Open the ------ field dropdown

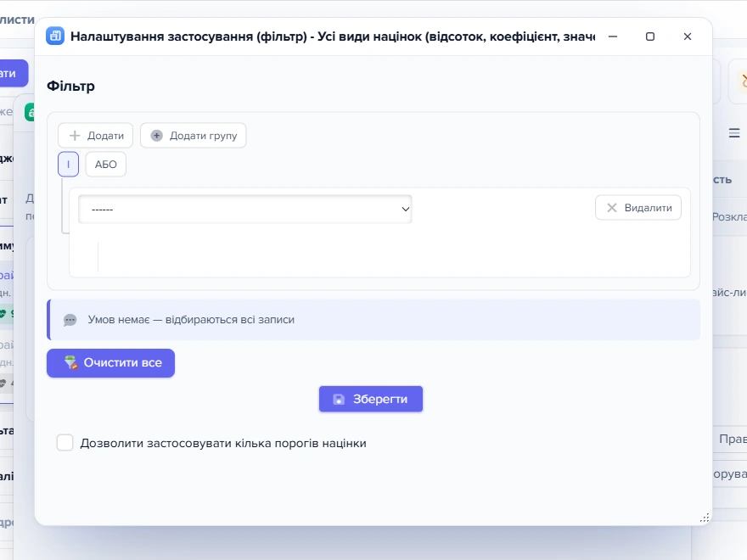pos(244,209)
